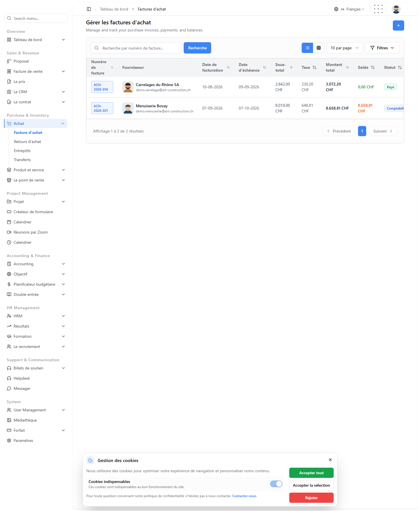The width and height of the screenshot is (420, 511).
Task: Open the user avatar menu
Action: [396, 9]
